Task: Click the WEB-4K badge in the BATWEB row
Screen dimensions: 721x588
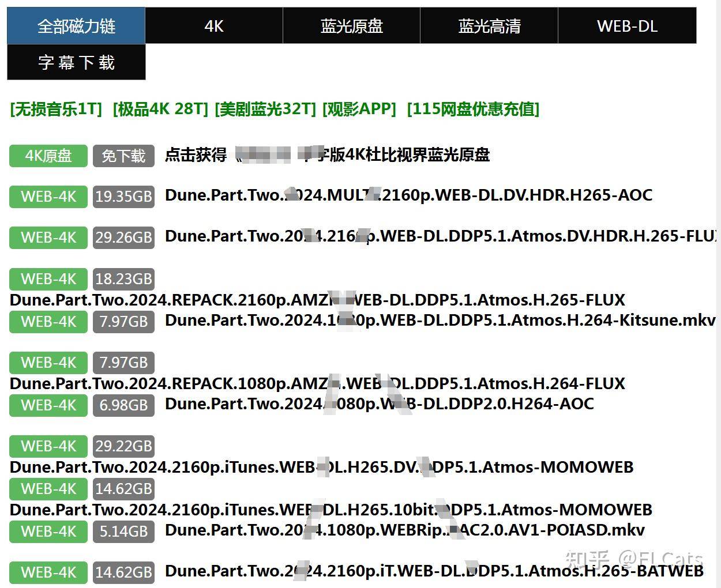Action: 48,572
